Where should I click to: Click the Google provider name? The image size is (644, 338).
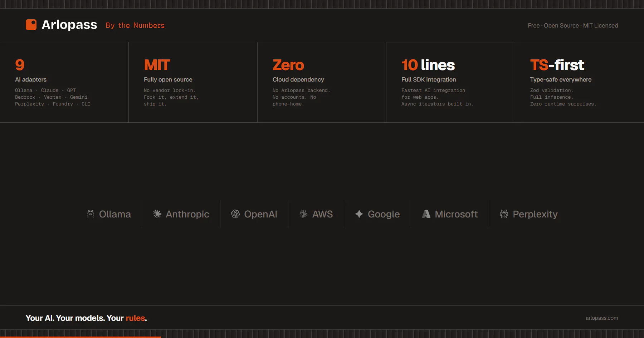[384, 214]
